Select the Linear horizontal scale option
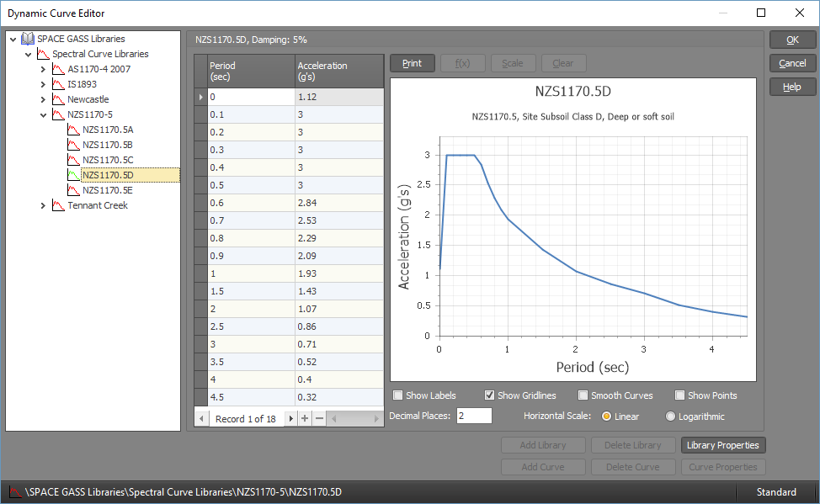The height and width of the screenshot is (504, 820). click(607, 416)
